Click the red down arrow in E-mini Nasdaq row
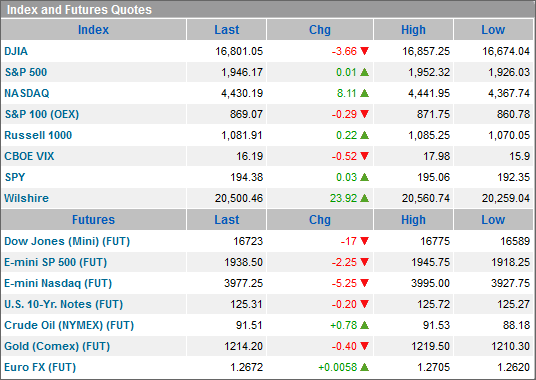 click(x=364, y=283)
